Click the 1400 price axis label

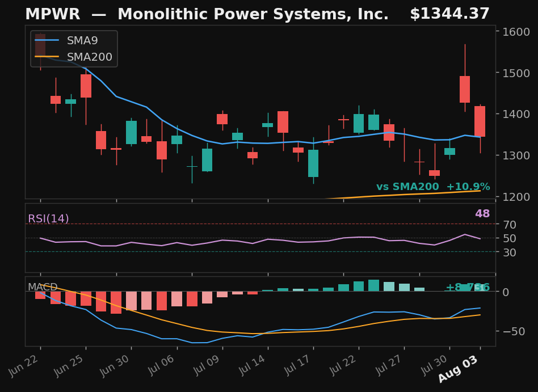coord(516,114)
